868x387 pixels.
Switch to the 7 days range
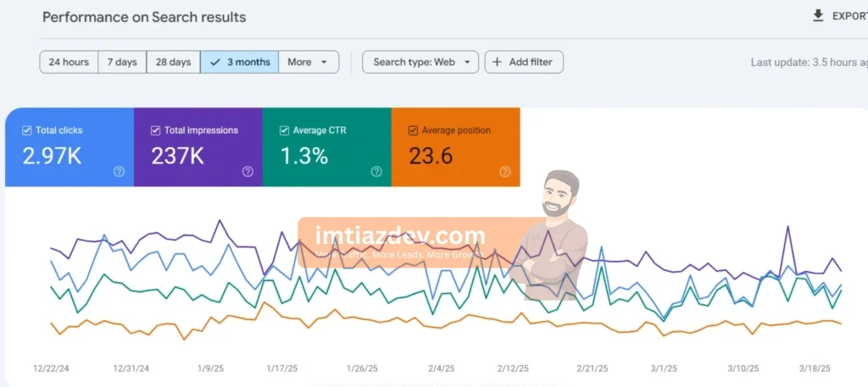tap(122, 62)
